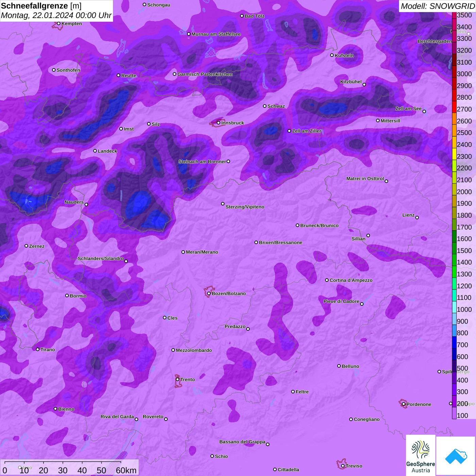Click the 'Steinach am Brenner' label
The height and width of the screenshot is (476, 476).
[202, 161]
